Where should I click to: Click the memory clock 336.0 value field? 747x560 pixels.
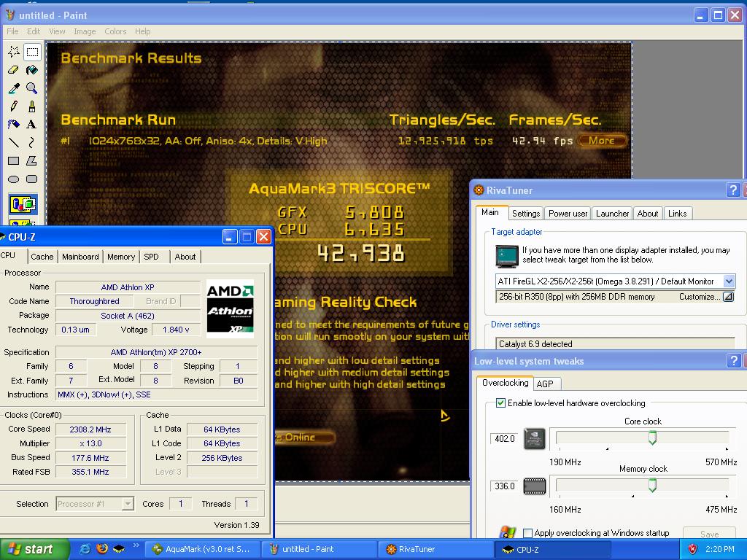coord(505,486)
